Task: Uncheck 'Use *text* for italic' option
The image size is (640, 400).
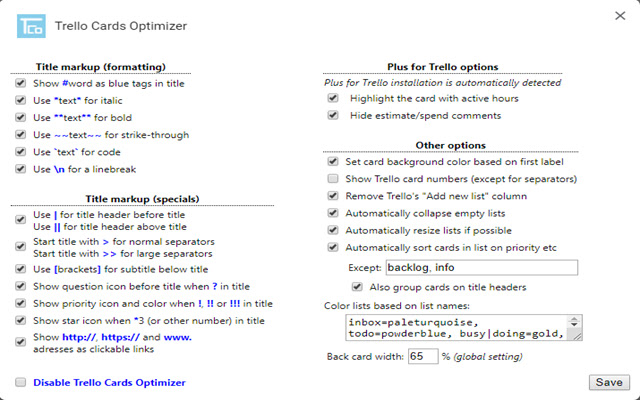Action: 21,101
